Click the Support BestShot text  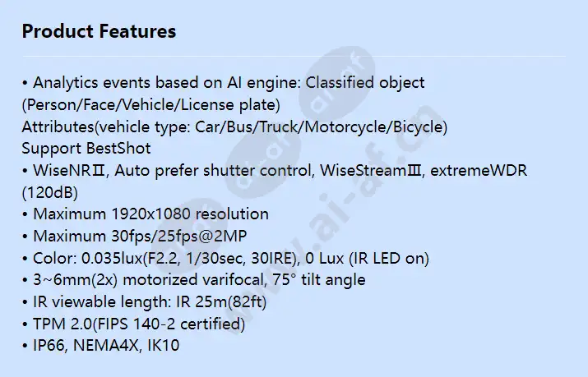point(86,149)
